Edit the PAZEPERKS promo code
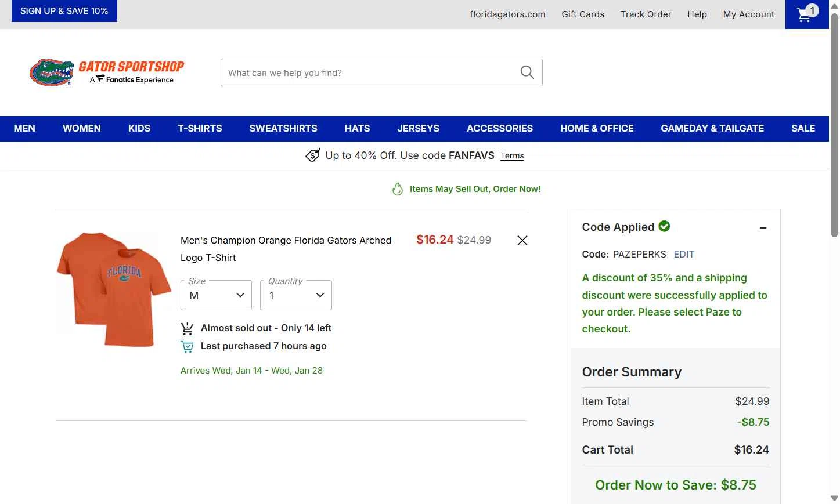The image size is (840, 504). tap(684, 254)
